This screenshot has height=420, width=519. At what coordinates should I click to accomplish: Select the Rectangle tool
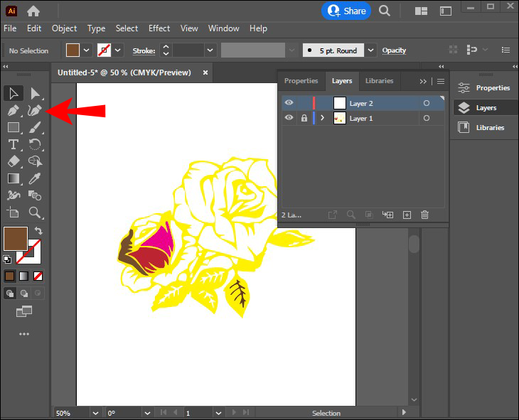pyautogui.click(x=13, y=128)
